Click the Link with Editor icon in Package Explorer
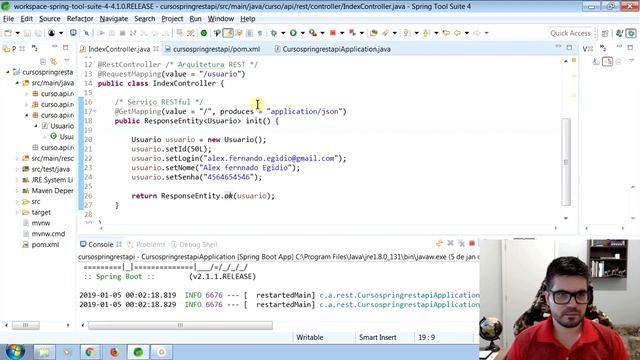The height and width of the screenshot is (360, 640). pos(53,62)
